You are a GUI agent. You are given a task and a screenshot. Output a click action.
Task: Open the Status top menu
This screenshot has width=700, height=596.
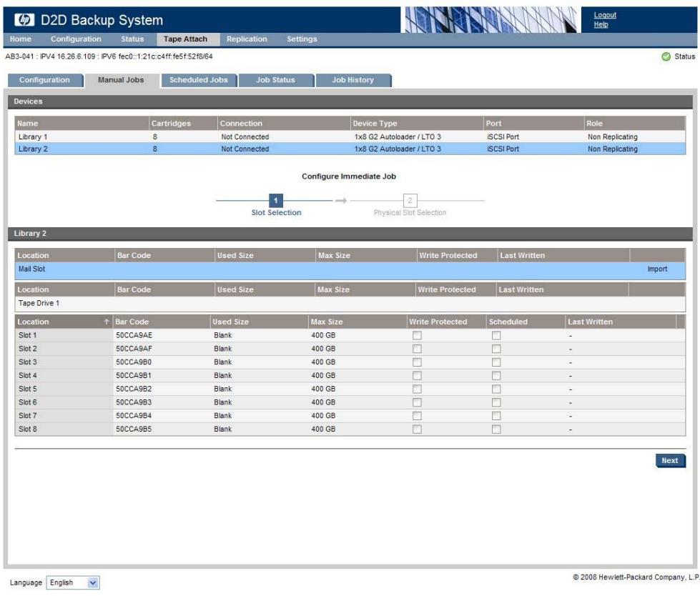(x=132, y=39)
